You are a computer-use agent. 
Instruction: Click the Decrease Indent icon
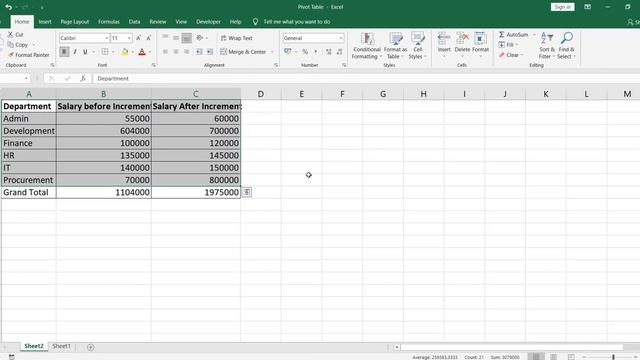coord(199,52)
